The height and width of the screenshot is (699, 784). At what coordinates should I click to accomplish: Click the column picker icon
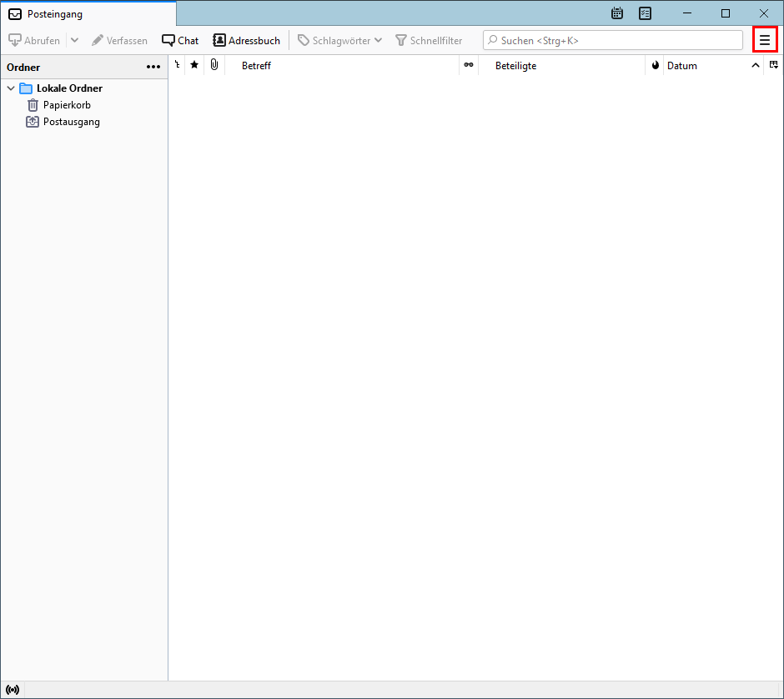773,65
